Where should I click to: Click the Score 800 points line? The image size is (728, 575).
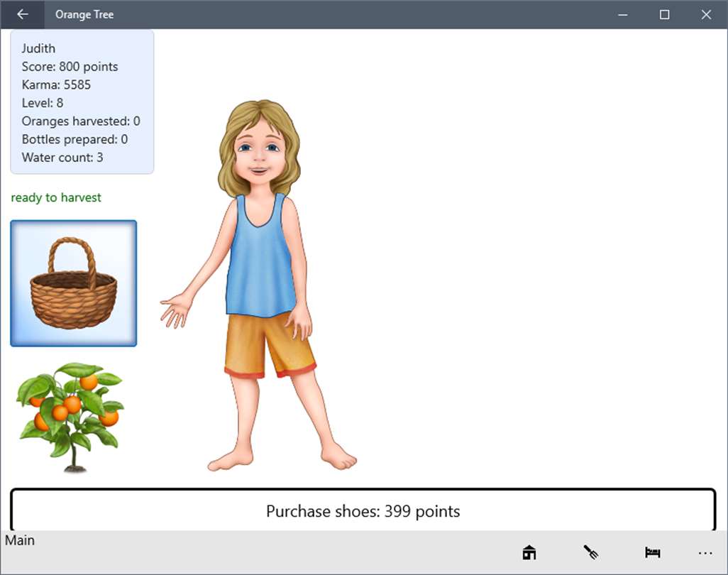click(x=70, y=67)
